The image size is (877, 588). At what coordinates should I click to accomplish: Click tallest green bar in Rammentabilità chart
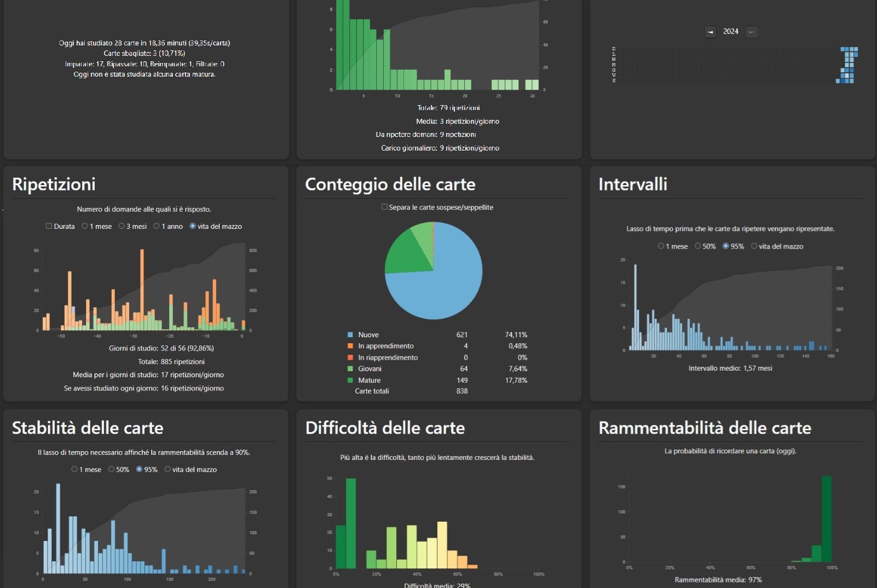click(827, 519)
